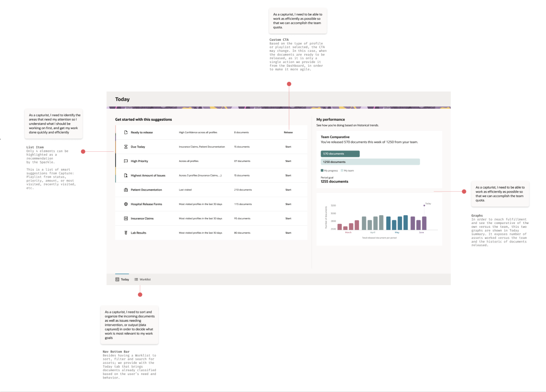The image size is (546, 392).
Task: Click the Insurance Claims icon
Action: 126,218
